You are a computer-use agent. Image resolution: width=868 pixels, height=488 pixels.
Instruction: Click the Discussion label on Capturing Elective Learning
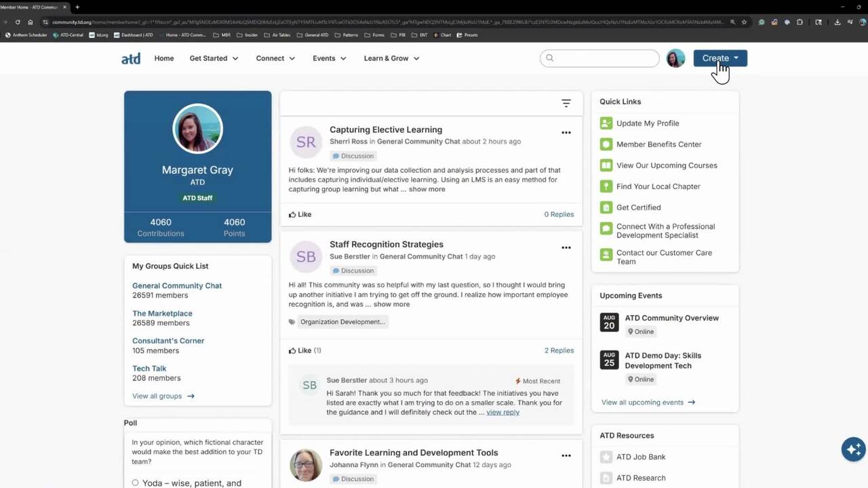coord(353,156)
